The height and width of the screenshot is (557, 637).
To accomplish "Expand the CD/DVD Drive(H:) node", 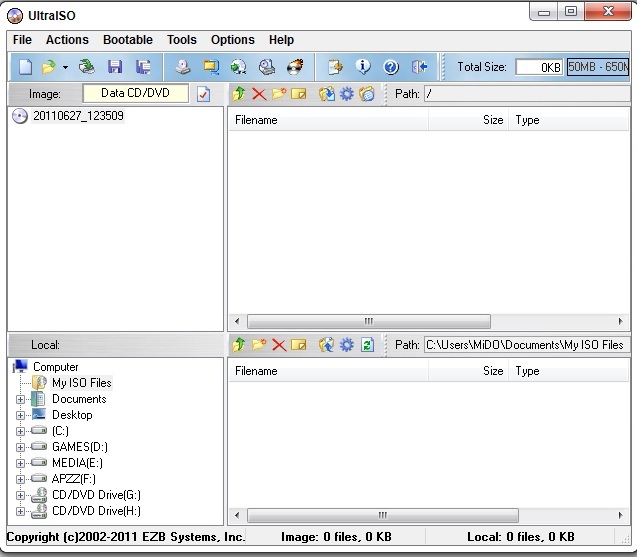I will pos(20,511).
